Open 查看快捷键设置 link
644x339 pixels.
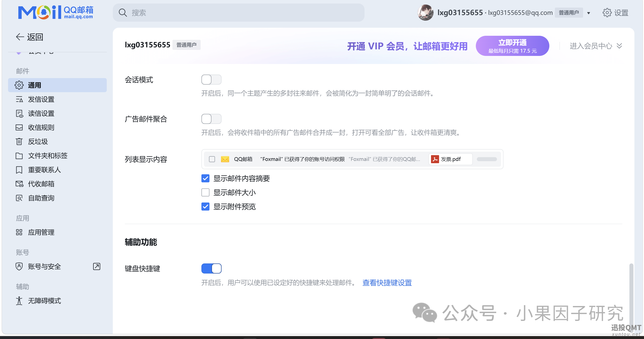coord(387,283)
